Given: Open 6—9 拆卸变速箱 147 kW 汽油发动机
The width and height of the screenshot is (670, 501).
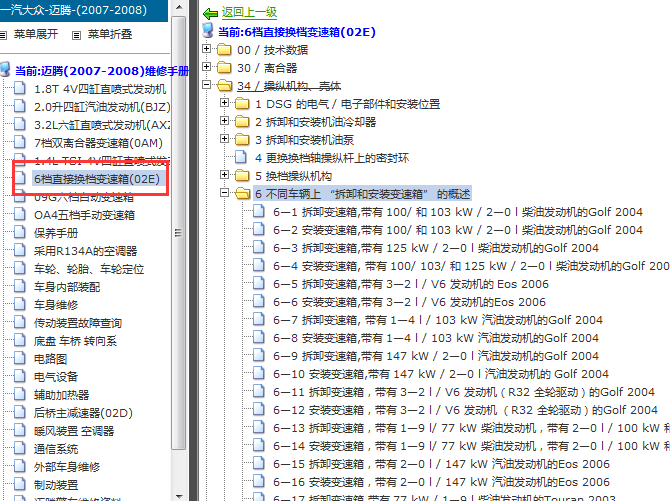Looking at the screenshot, I should pyautogui.click(x=436, y=356).
